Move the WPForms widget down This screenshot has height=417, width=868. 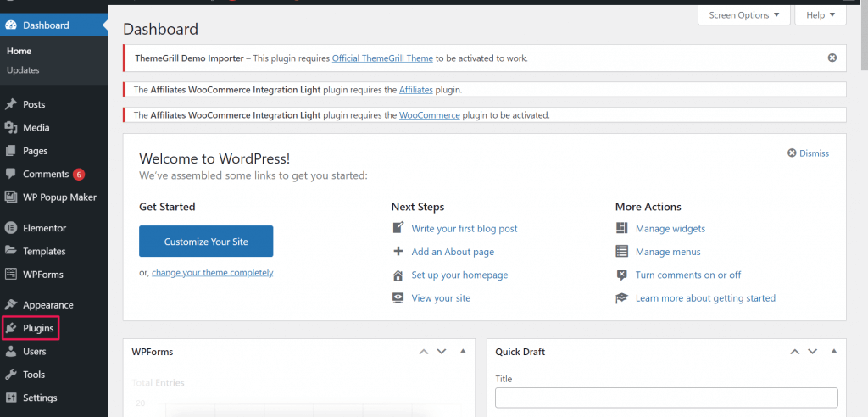[441, 351]
